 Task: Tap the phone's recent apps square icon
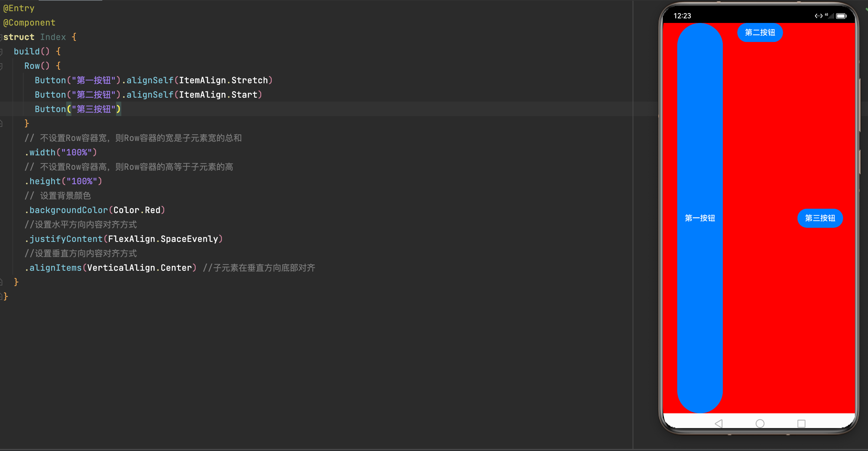coord(801,423)
